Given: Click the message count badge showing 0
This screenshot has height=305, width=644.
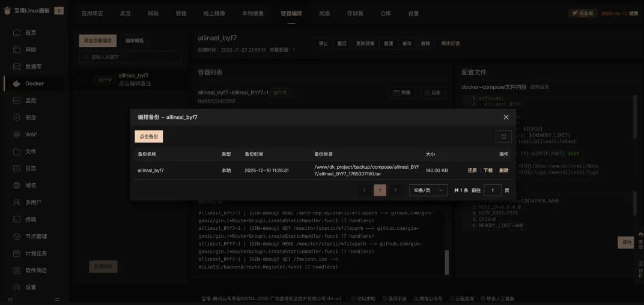Looking at the screenshot, I should coord(59,11).
